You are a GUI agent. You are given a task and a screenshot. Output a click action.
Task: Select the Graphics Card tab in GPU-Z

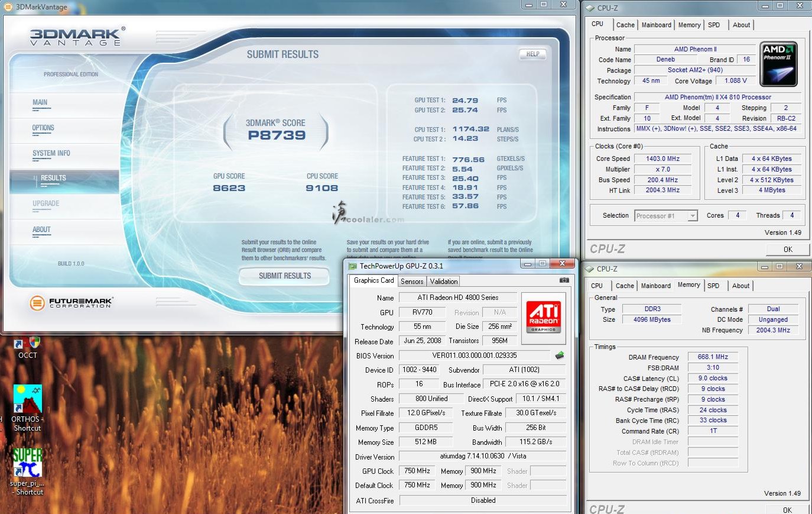[x=373, y=280]
